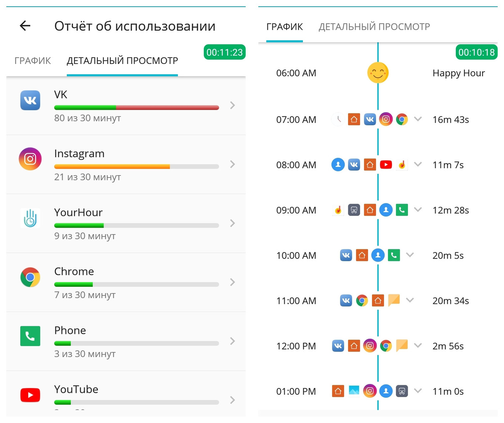Tap the back arrow in the header
This screenshot has height=423, width=504.
25,26
